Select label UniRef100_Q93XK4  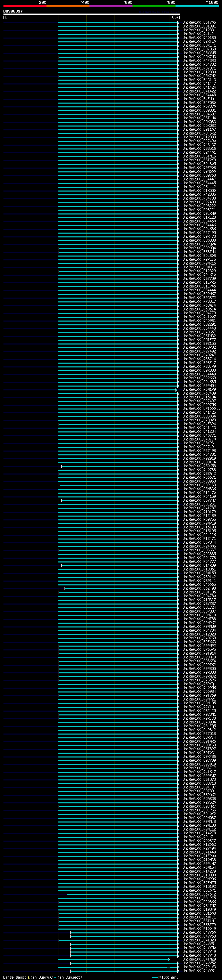[199, 462]
